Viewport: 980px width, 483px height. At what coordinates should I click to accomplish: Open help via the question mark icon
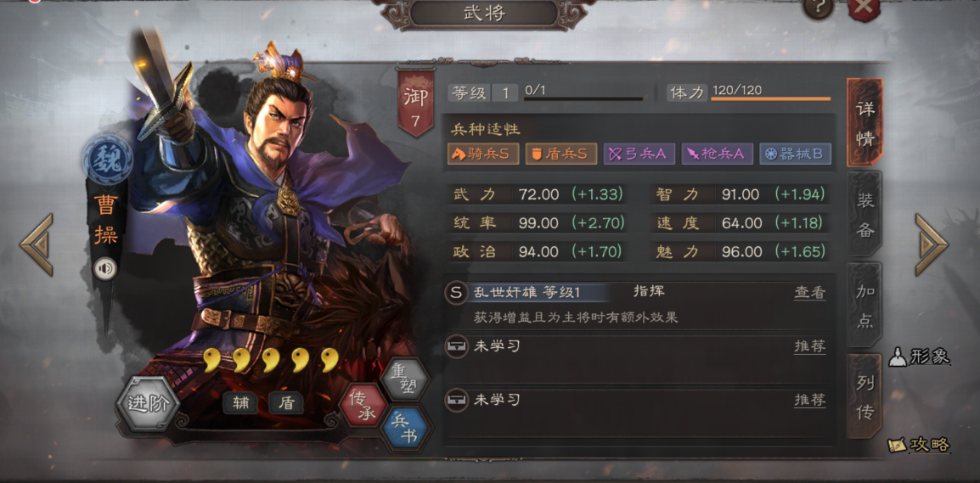(817, 8)
